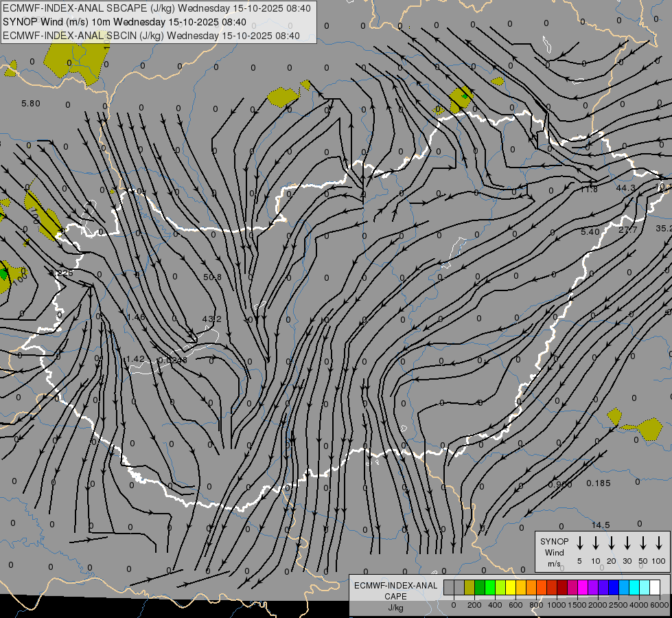Viewport: 672px width, 618px height.
Task: Click the 6000 tick label in CAPE legend
Action: point(660,605)
